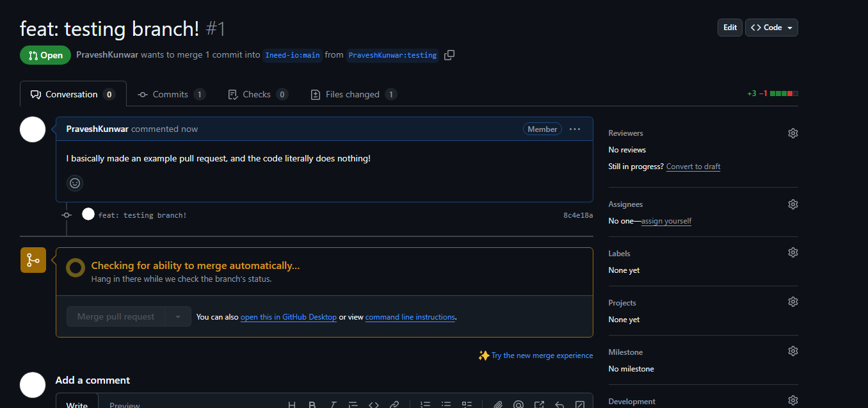The height and width of the screenshot is (408, 868).
Task: Open the Checks tab
Action: click(x=258, y=94)
